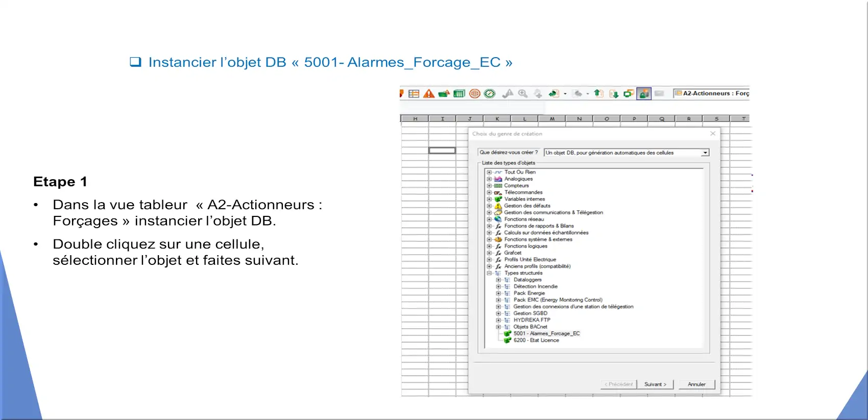Expand the 'Compteurs' tree node

(x=489, y=186)
